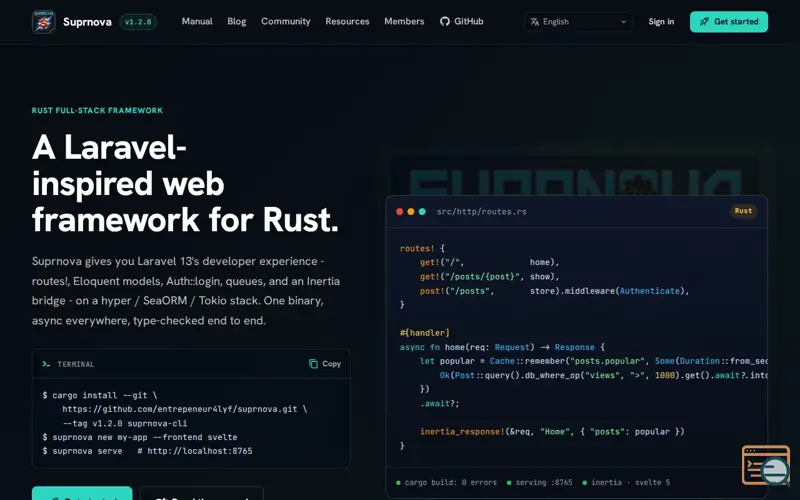Open the Suprnova home name link
800x500 pixels.
pos(87,22)
